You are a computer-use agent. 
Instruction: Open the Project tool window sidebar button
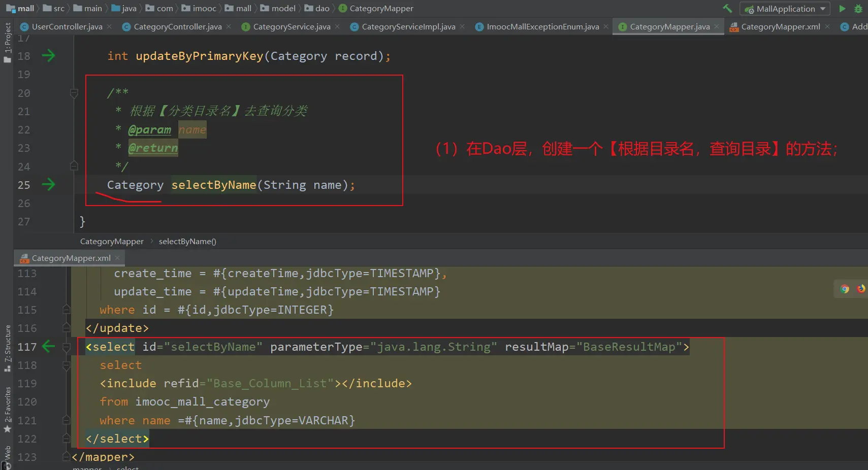coord(7,42)
